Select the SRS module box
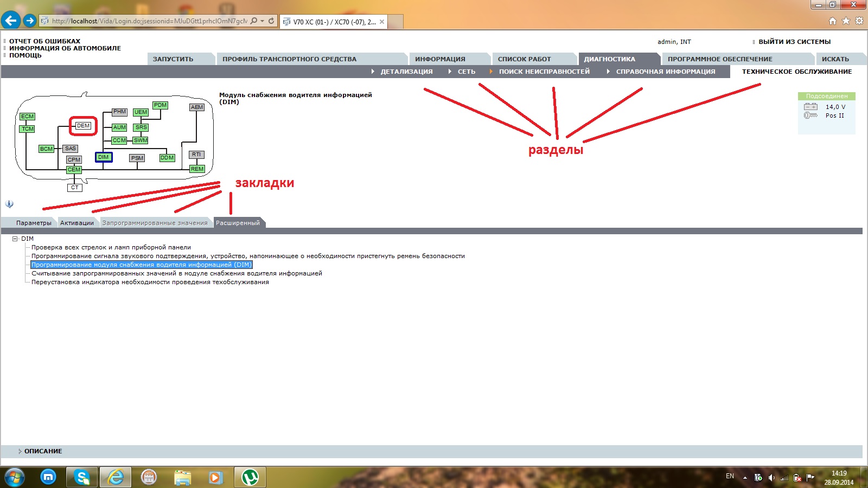 [x=141, y=127]
